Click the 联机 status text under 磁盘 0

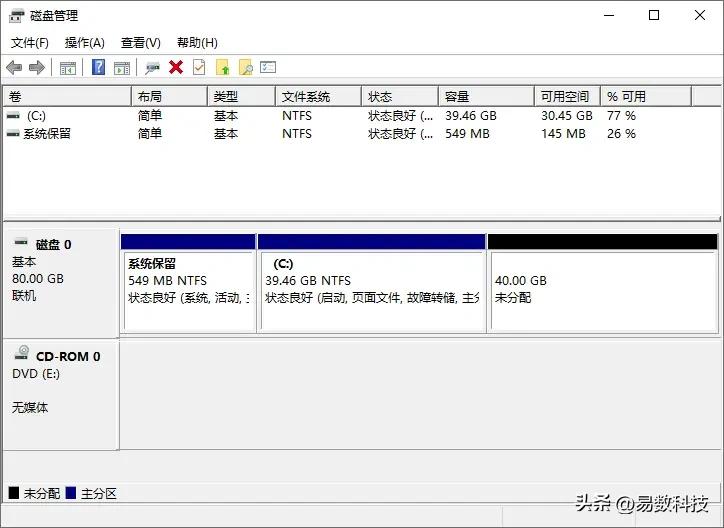pos(24,295)
